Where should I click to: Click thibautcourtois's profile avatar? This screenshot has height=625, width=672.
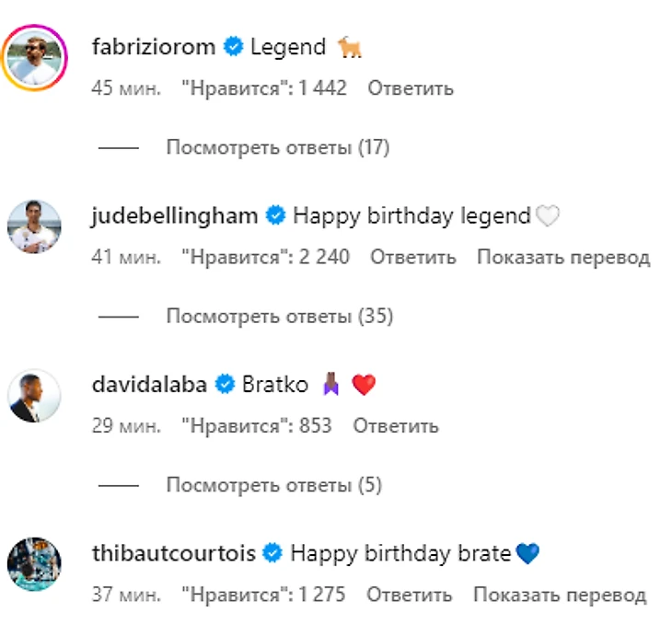click(34, 564)
